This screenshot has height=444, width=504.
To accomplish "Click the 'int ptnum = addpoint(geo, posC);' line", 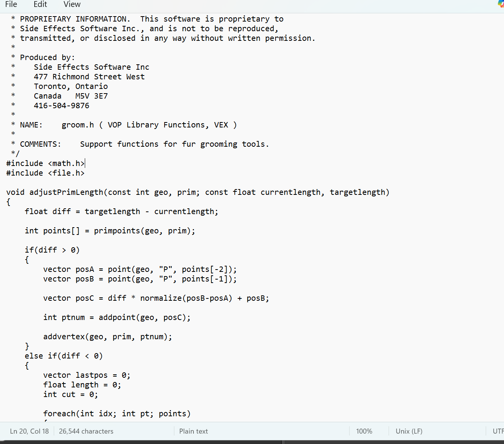I will [x=117, y=317].
